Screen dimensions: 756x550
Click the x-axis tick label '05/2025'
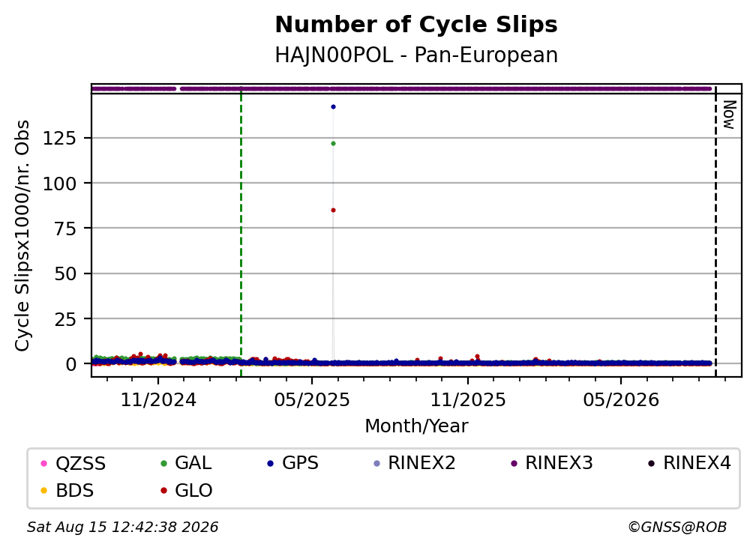(312, 400)
